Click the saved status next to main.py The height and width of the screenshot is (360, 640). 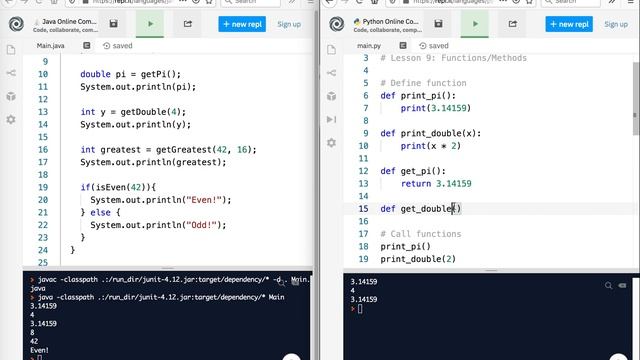[434, 46]
